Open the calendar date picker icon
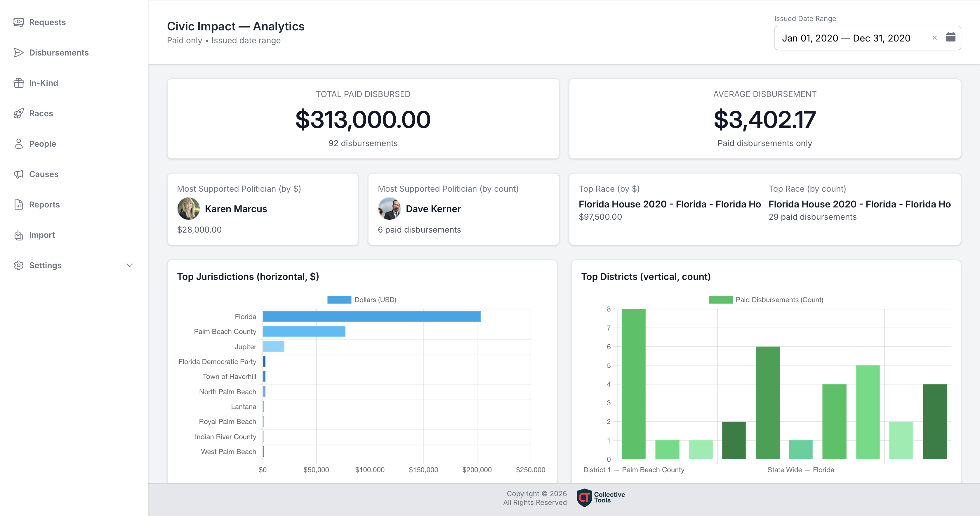This screenshot has height=516, width=980. coord(950,37)
